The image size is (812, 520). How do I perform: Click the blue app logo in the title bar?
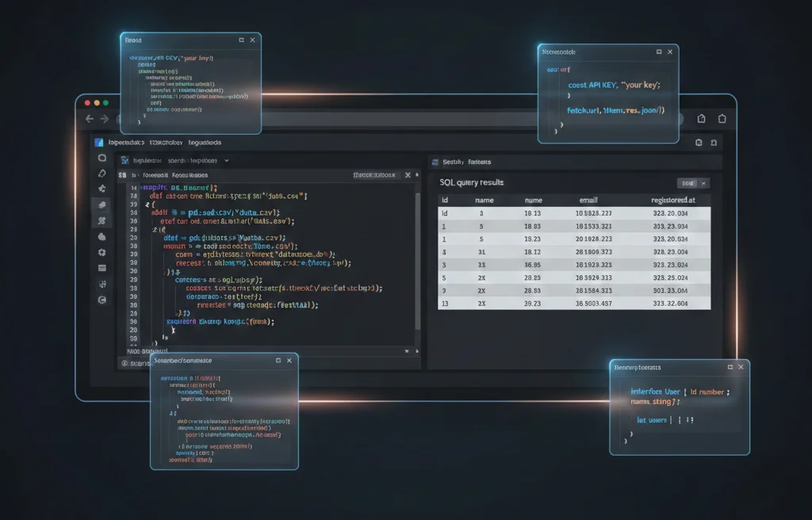[x=98, y=143]
